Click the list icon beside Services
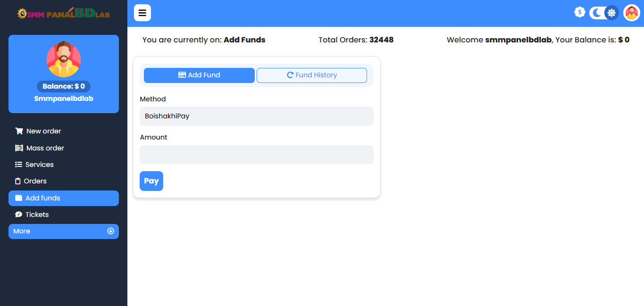This screenshot has height=306, width=644. click(18, 165)
